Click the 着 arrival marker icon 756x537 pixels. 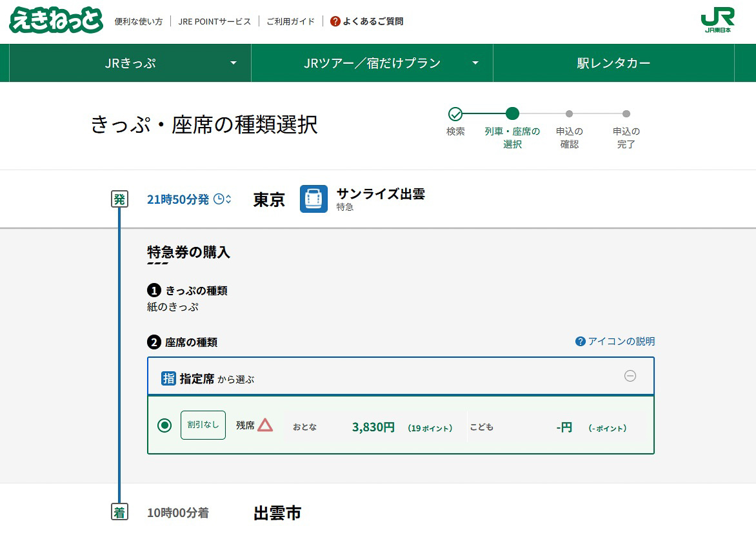click(x=120, y=511)
